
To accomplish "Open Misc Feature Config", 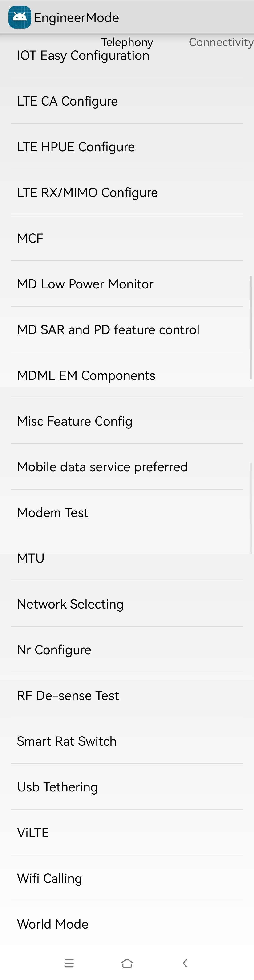I will [127, 421].
